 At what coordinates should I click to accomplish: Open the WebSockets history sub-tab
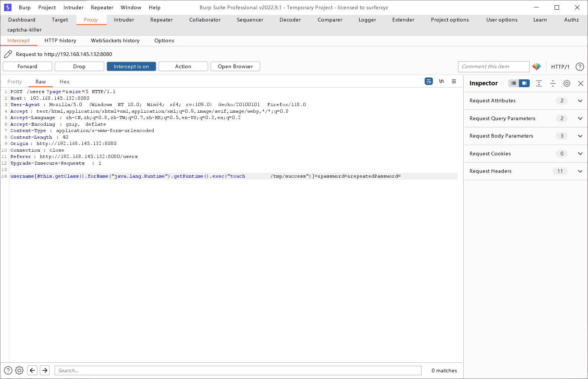pyautogui.click(x=115, y=41)
